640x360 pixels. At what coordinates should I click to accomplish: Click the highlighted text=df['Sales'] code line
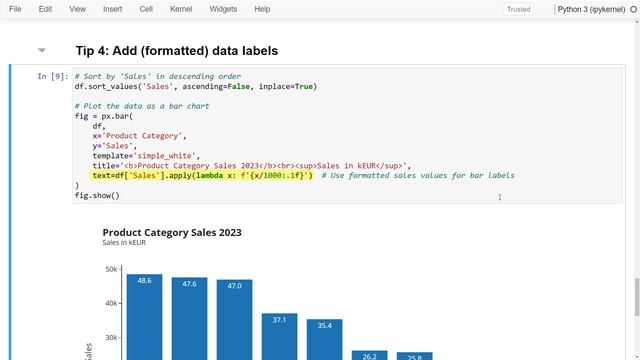[x=202, y=176]
